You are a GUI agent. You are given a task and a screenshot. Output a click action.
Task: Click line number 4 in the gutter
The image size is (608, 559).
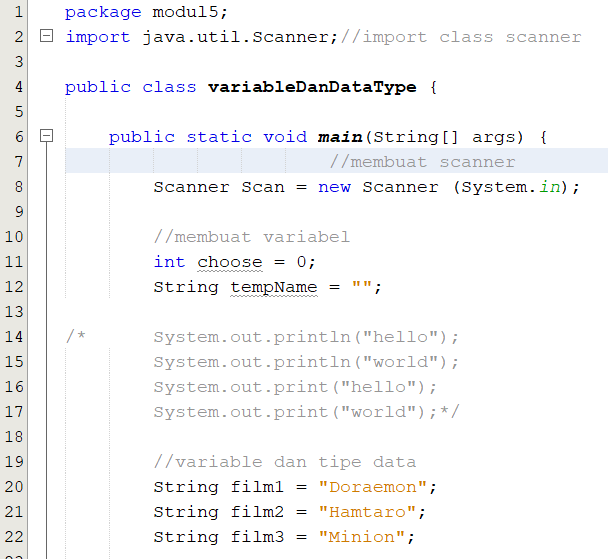[19, 87]
